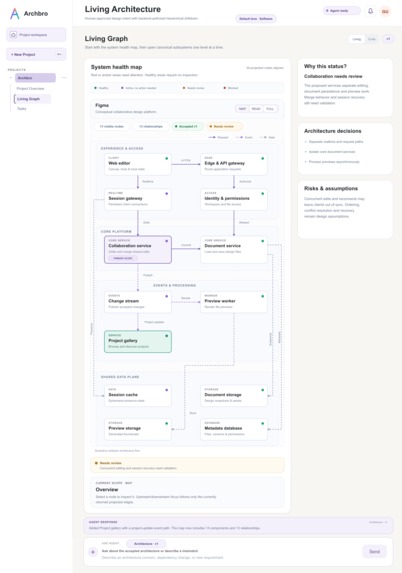
Task: Open the notifications bell
Action: pyautogui.click(x=370, y=11)
